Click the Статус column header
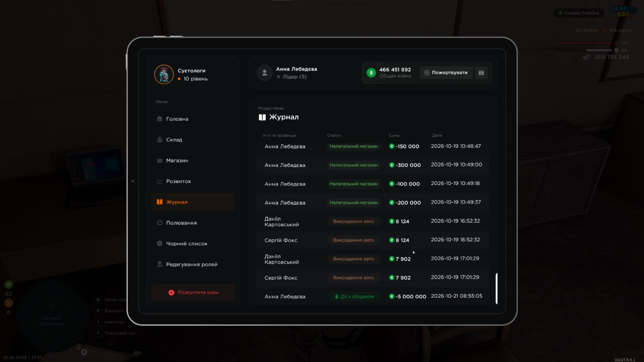 tap(334, 136)
